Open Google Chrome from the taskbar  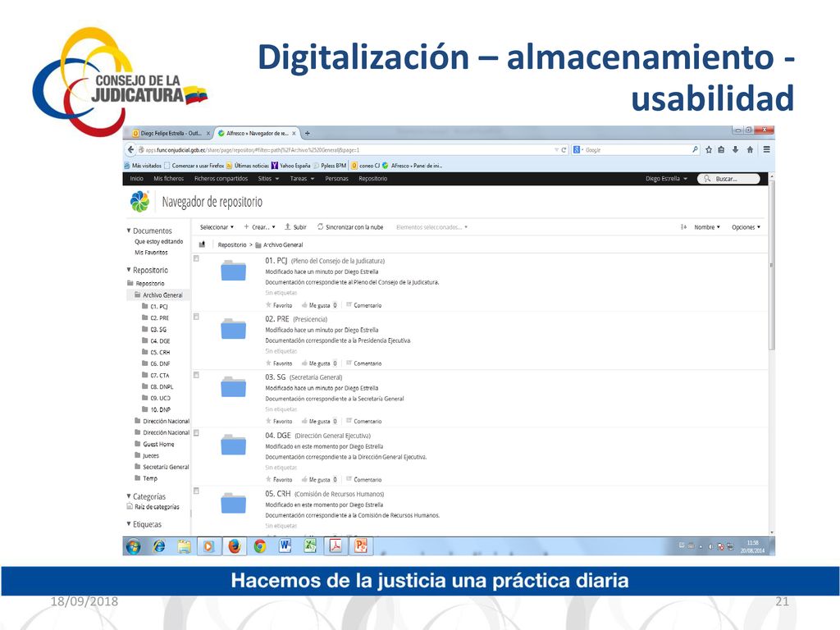point(260,546)
